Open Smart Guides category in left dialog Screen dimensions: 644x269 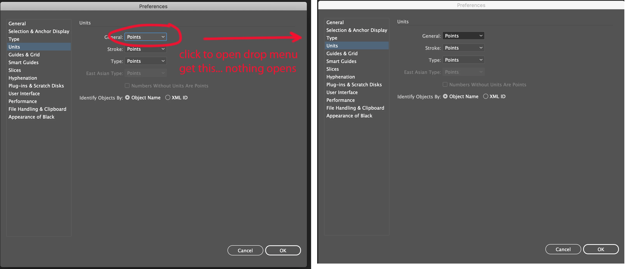coord(24,62)
